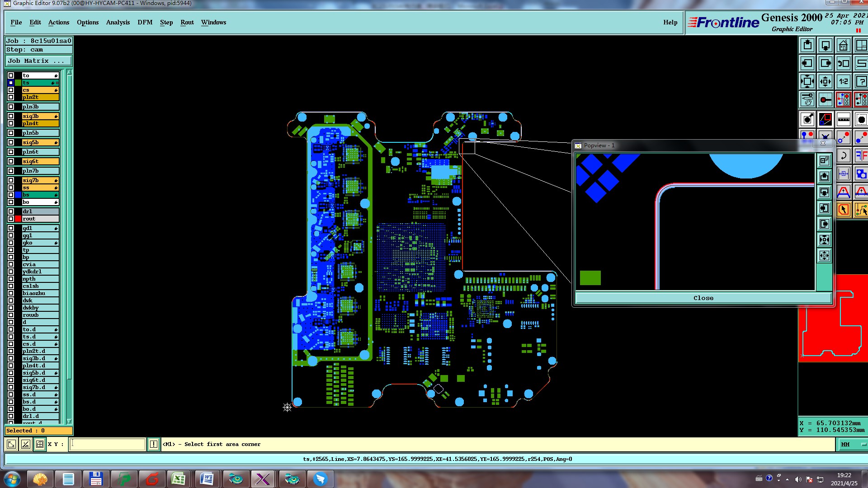Toggle checkbox for the pln3b layer
The image size is (868, 488).
(x=11, y=107)
